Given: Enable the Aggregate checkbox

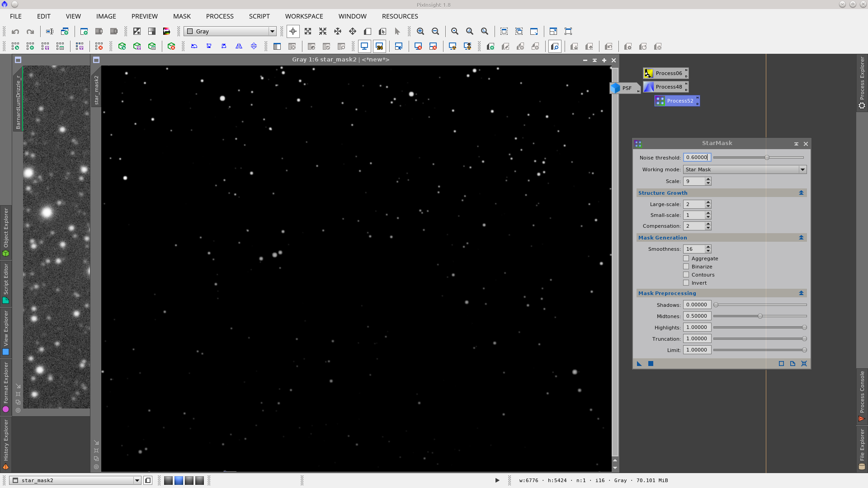Looking at the screenshot, I should 686,258.
